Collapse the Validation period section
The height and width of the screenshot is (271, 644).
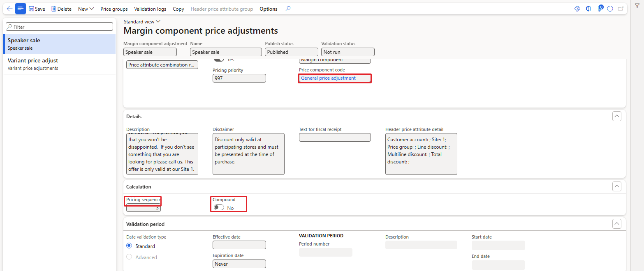(617, 224)
